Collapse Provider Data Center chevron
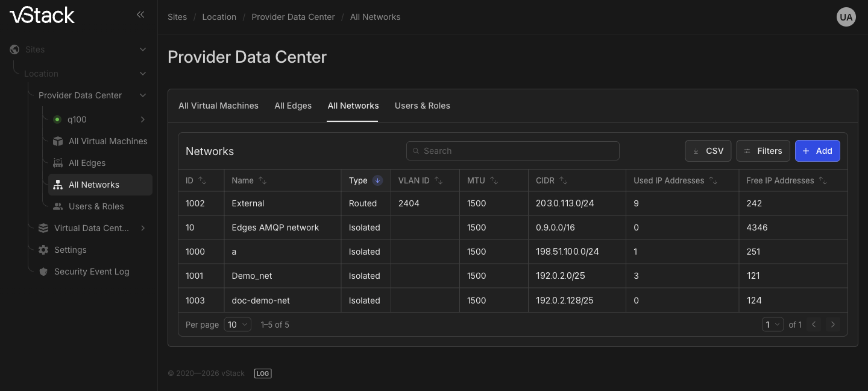The width and height of the screenshot is (868, 391). pos(143,95)
